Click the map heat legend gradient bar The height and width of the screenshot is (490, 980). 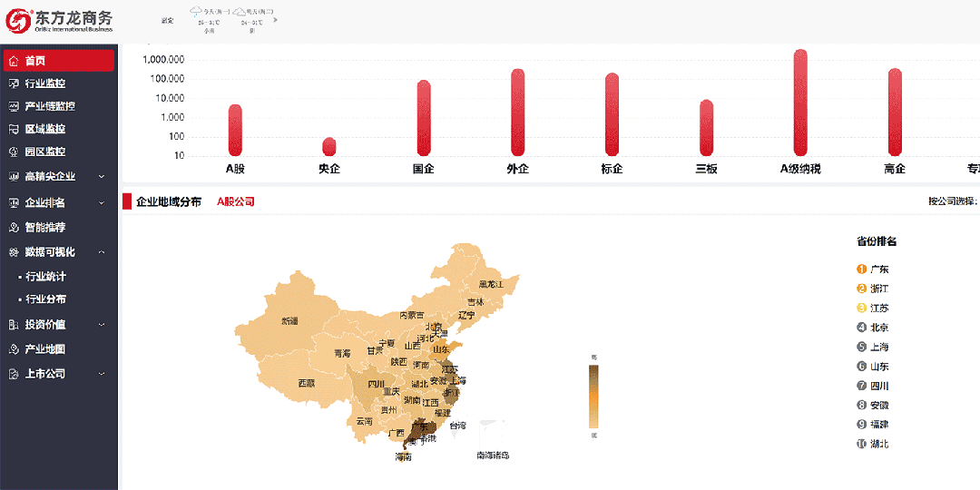594,397
